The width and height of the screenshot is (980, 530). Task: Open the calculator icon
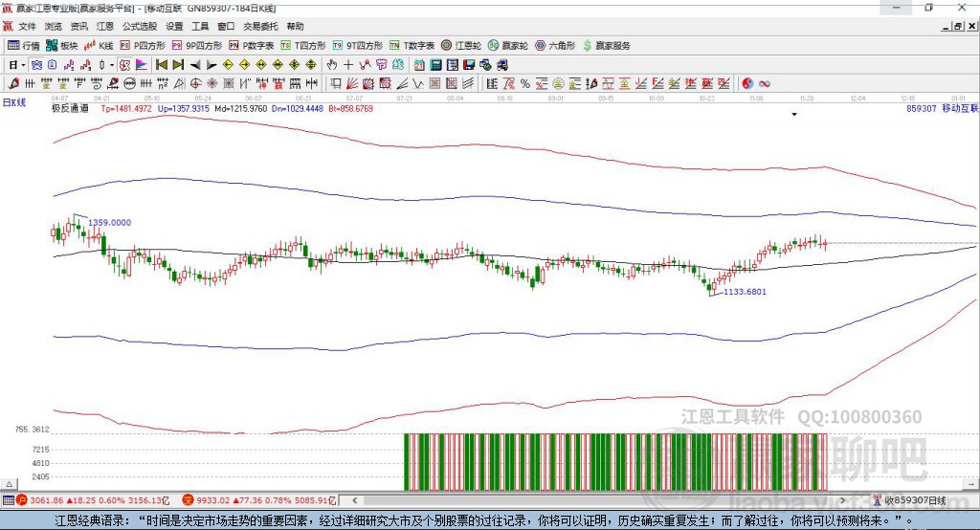[x=435, y=65]
